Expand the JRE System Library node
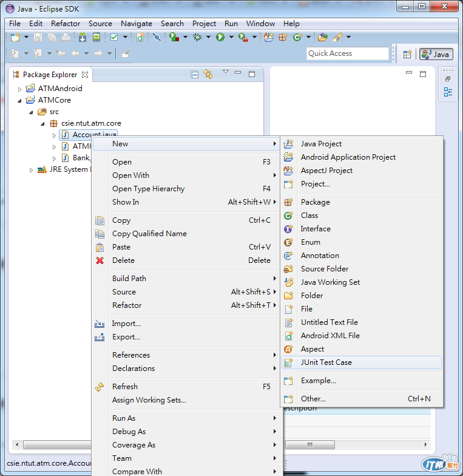 coord(31,170)
